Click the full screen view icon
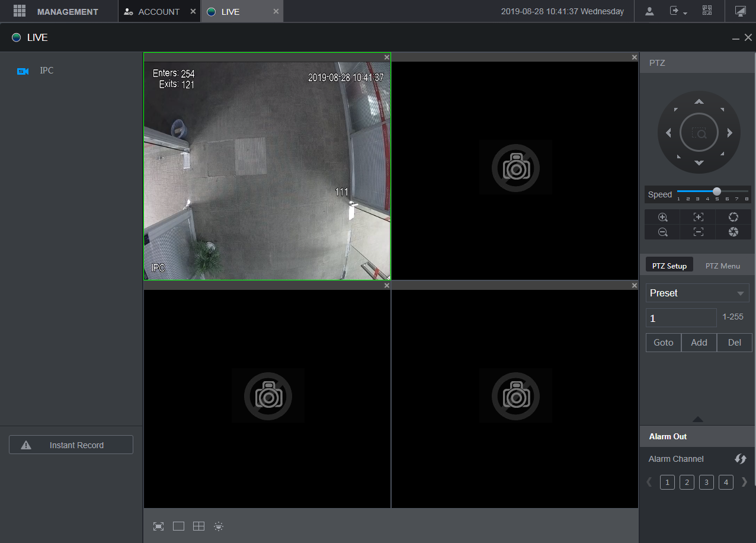 pyautogui.click(x=158, y=526)
